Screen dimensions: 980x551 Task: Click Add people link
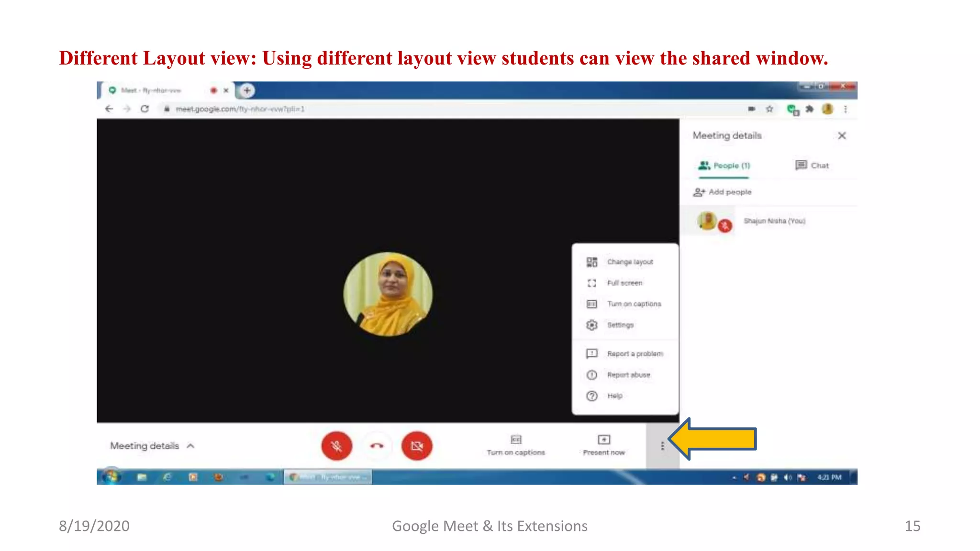pos(722,192)
